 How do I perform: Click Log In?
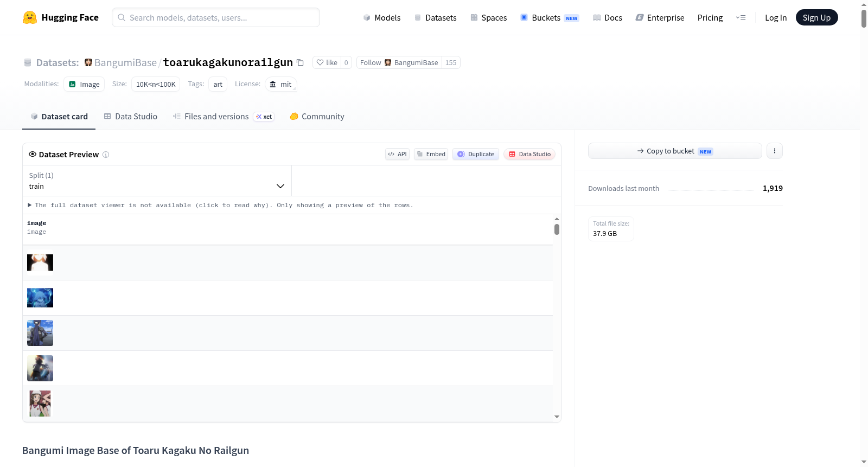click(776, 17)
